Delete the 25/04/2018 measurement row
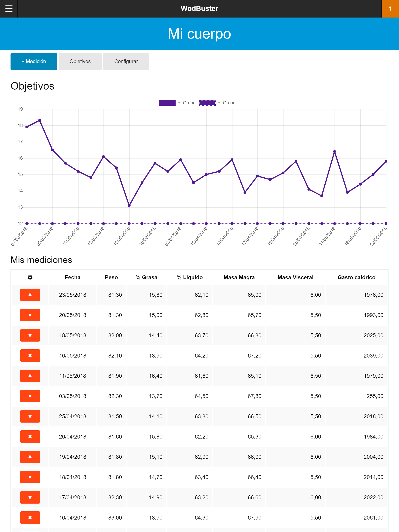This screenshot has height=532, width=399. pyautogui.click(x=30, y=416)
